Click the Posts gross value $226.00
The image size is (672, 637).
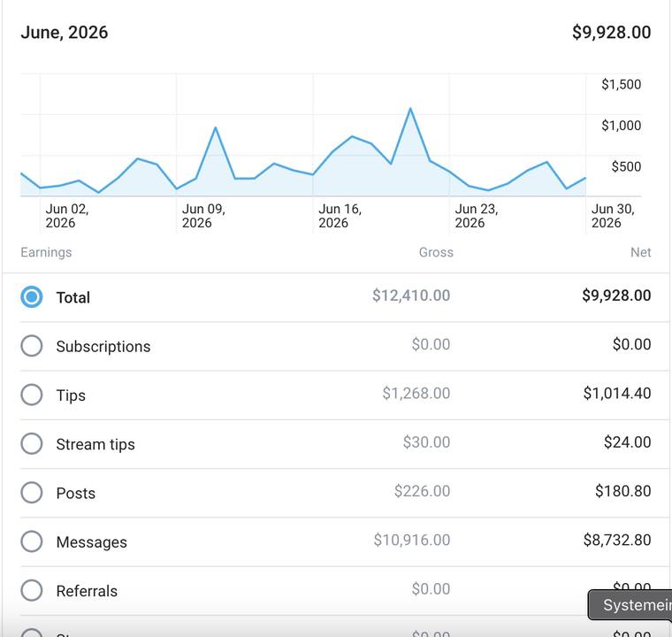[x=422, y=491]
